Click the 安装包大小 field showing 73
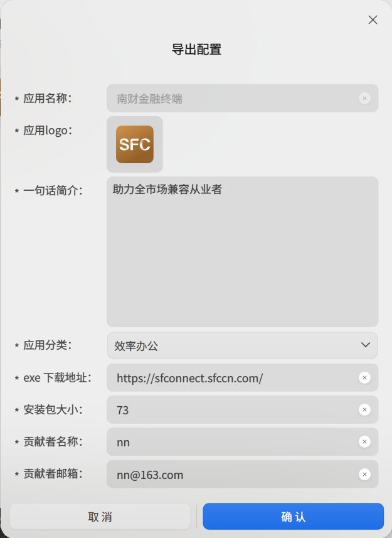Image resolution: width=392 pixels, height=538 pixels. (x=232, y=410)
